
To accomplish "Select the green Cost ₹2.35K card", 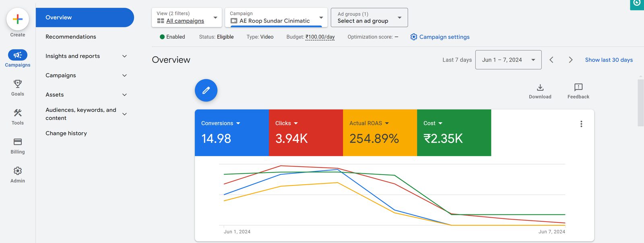I will tap(454, 133).
